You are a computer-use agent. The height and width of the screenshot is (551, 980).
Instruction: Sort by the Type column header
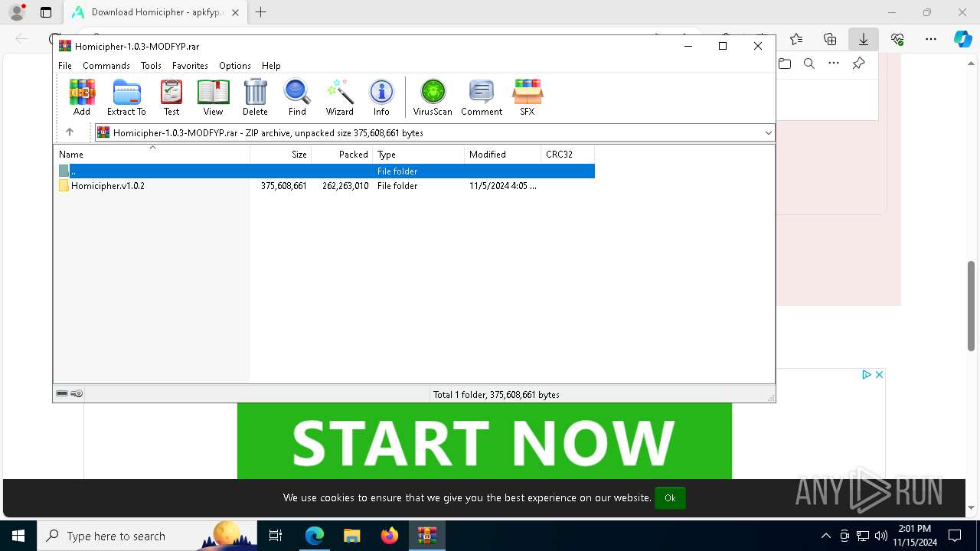[x=419, y=154]
